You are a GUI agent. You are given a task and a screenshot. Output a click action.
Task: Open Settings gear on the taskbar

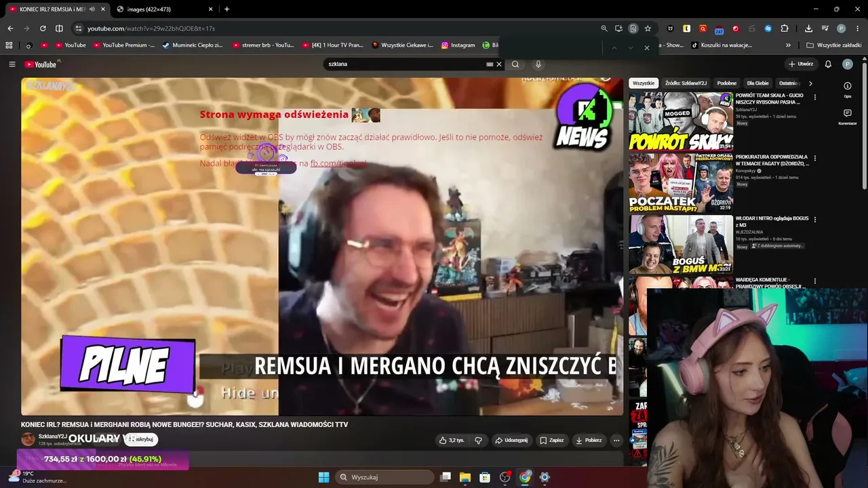(x=544, y=477)
